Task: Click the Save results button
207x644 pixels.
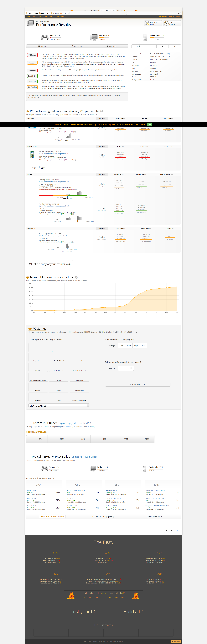Action: (43, 46)
